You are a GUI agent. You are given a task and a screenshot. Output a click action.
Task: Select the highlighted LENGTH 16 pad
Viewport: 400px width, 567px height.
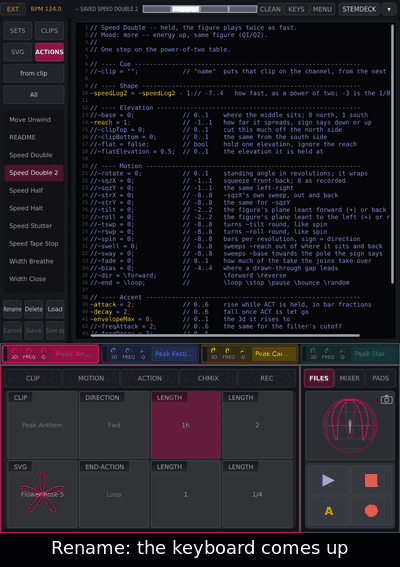pyautogui.click(x=186, y=425)
